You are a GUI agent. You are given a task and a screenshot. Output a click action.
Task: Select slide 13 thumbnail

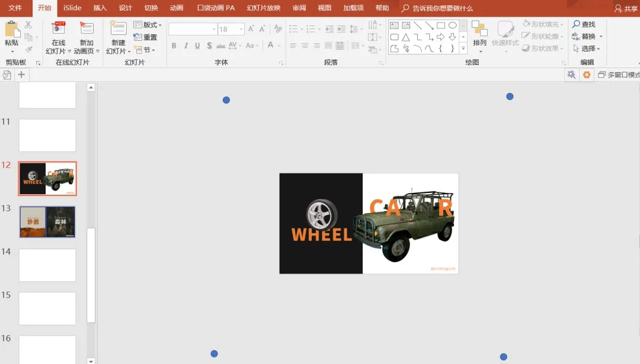point(47,222)
